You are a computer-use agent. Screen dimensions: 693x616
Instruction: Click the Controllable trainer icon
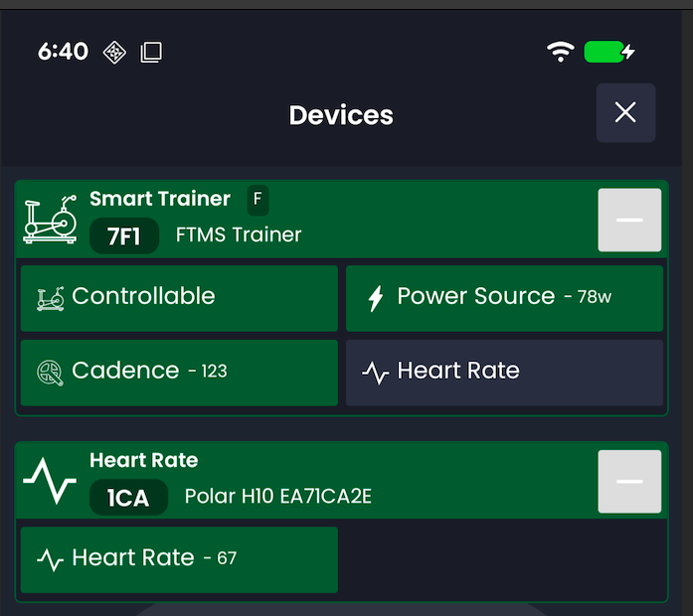[x=51, y=297]
